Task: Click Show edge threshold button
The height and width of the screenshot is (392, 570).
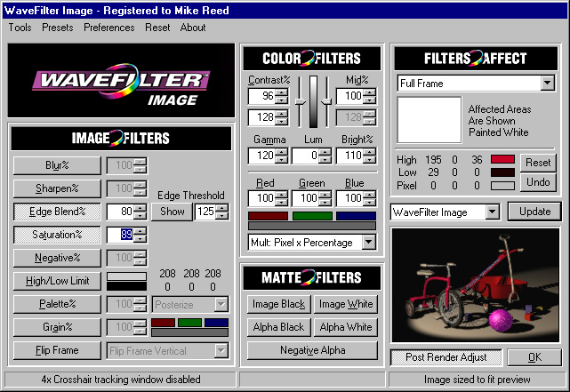Action: click(x=172, y=212)
